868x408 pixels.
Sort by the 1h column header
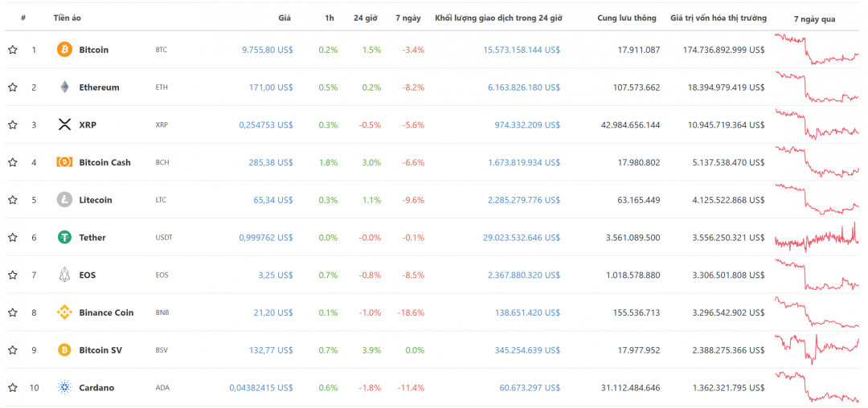point(330,18)
